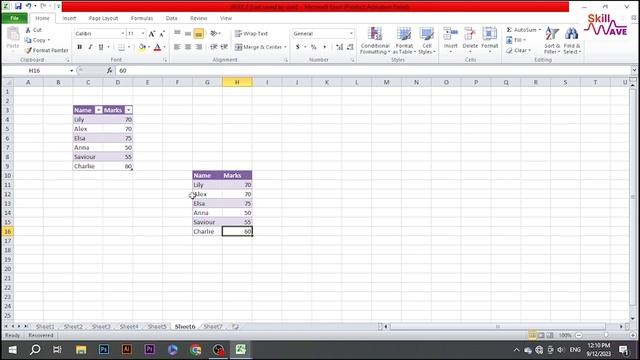This screenshot has width=640, height=360.
Task: Click the Increase Font Size icon
Action: (x=152, y=33)
